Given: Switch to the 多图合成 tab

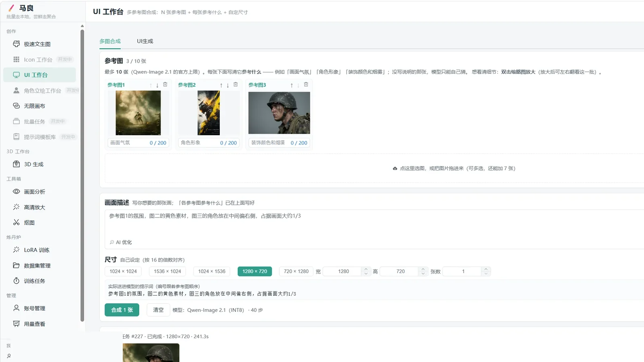Looking at the screenshot, I should (x=110, y=41).
